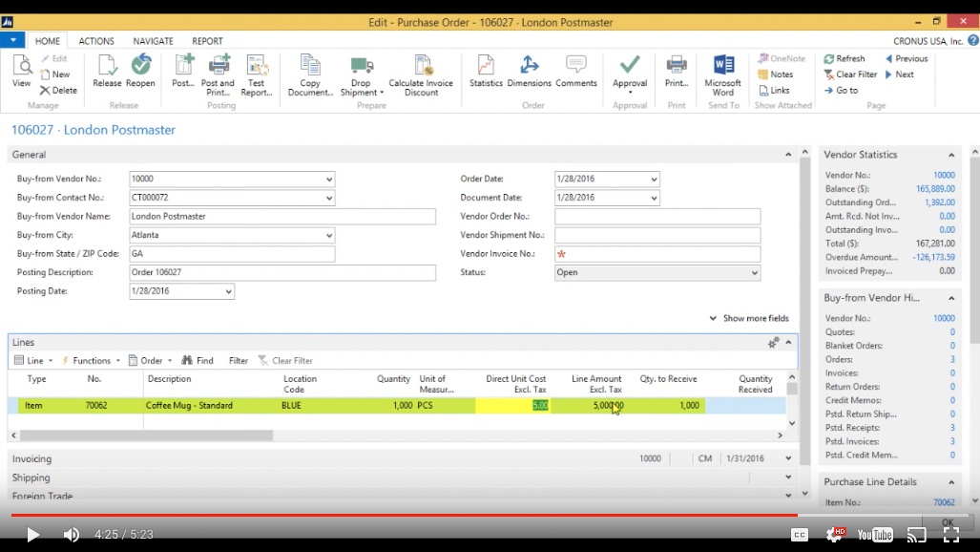This screenshot has width=980, height=552.
Task: Open attached Links
Action: pyautogui.click(x=775, y=90)
